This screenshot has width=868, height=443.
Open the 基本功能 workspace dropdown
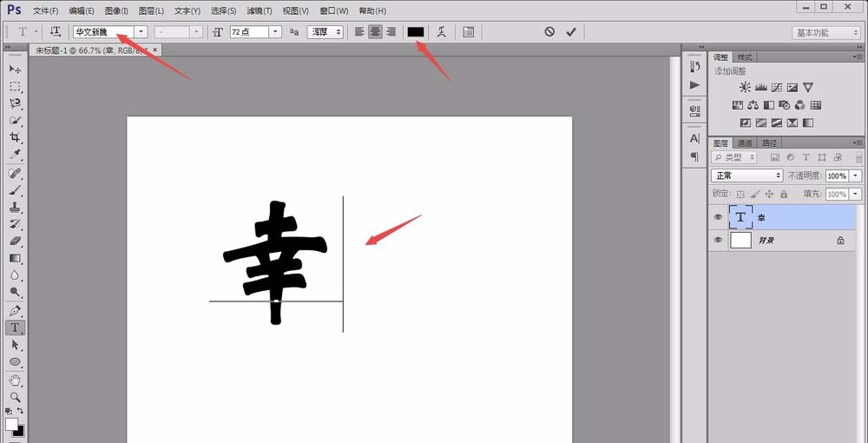825,33
